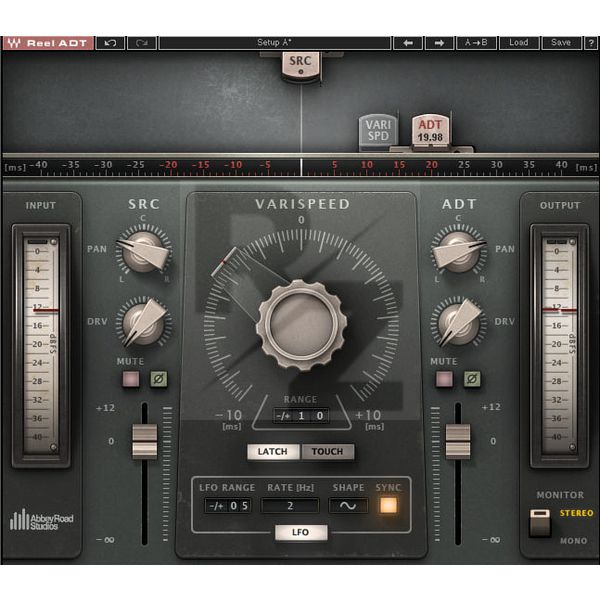Image resolution: width=600 pixels, height=600 pixels.
Task: Click the ADT PAN knob
Action: pos(459,251)
